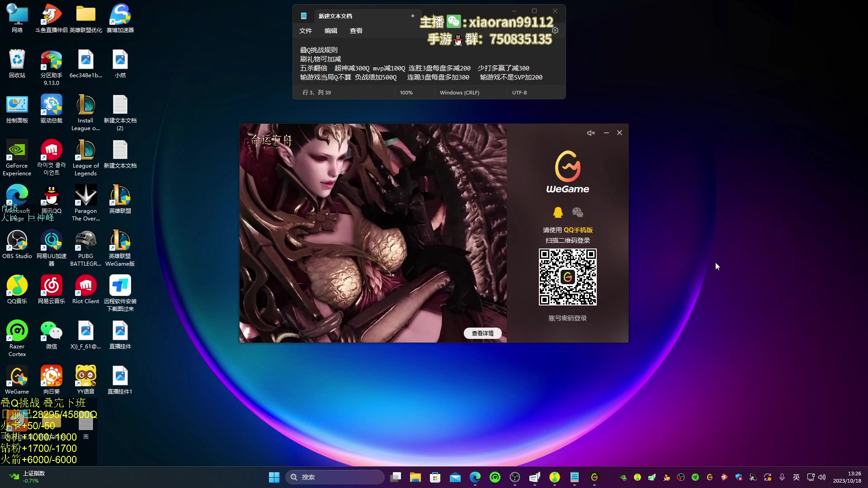
Task: Open the 回收站 recycle bin icon
Action: click(17, 64)
